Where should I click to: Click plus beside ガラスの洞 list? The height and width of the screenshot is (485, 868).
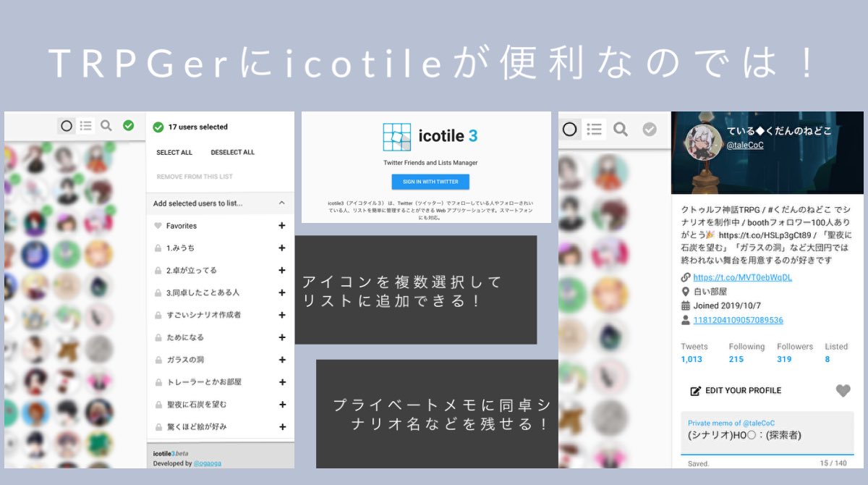281,360
